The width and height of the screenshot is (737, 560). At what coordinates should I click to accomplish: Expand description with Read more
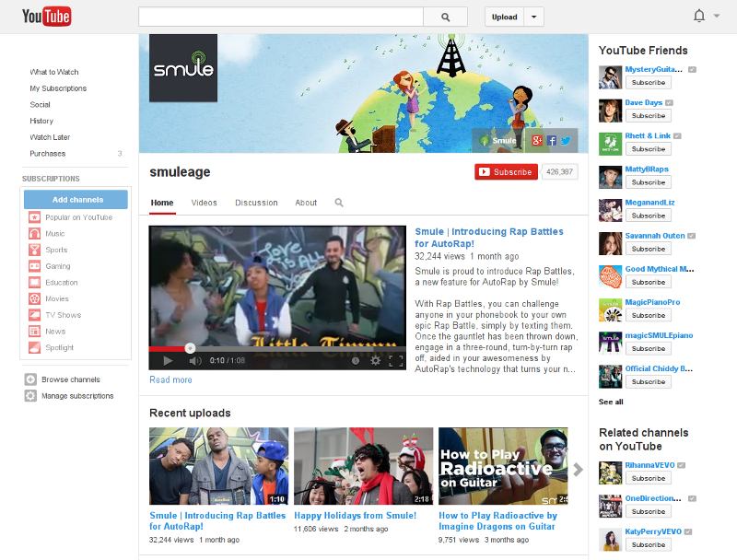tap(170, 379)
